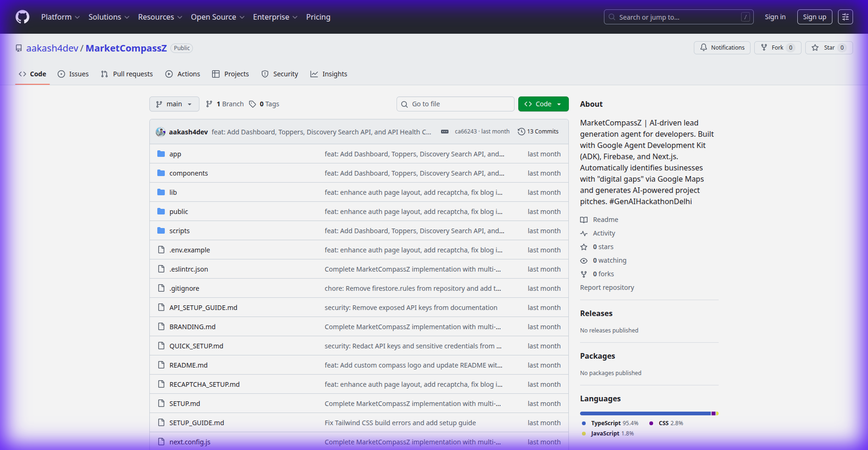Expand the green Code dropdown
The image size is (868, 450).
pos(543,104)
